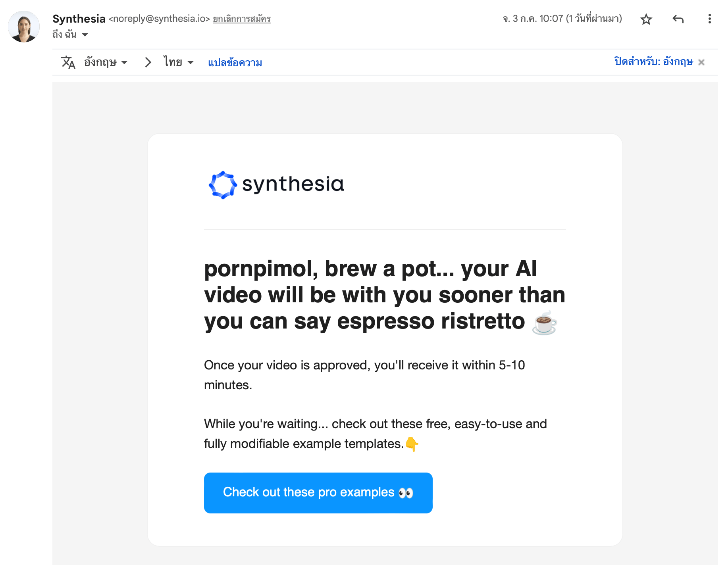
Task: Click the reply arrow icon
Action: pos(678,19)
